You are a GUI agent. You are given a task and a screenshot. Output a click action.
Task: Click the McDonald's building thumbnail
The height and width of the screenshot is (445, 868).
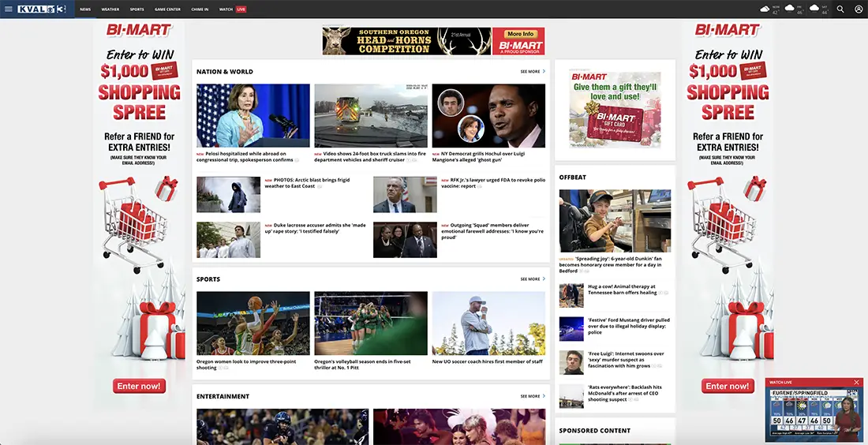[571, 396]
